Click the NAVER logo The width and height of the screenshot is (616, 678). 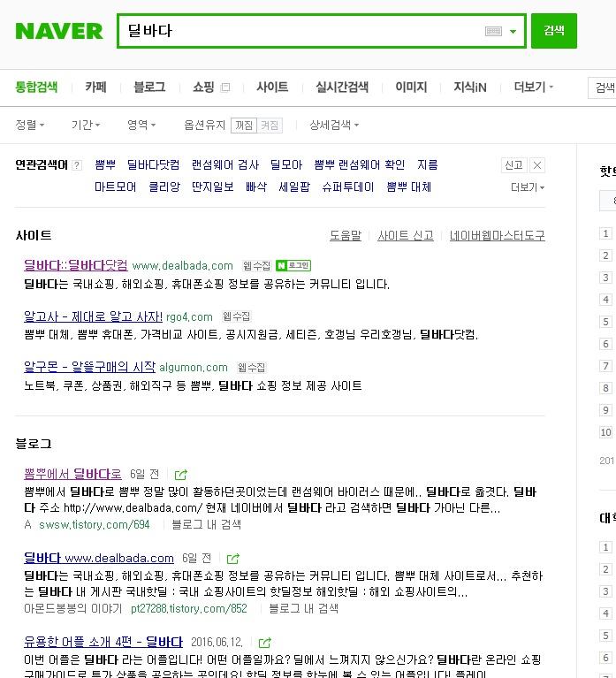pyautogui.click(x=59, y=31)
